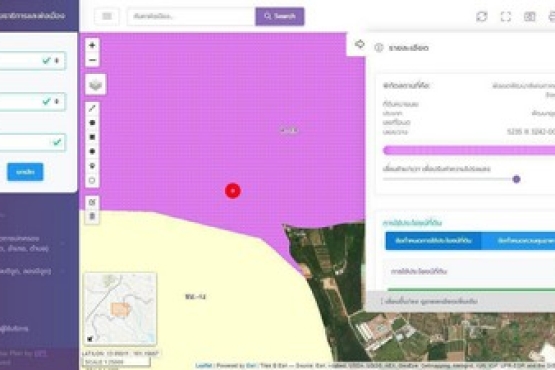Toggle the minimap visibility button

tap(90, 339)
